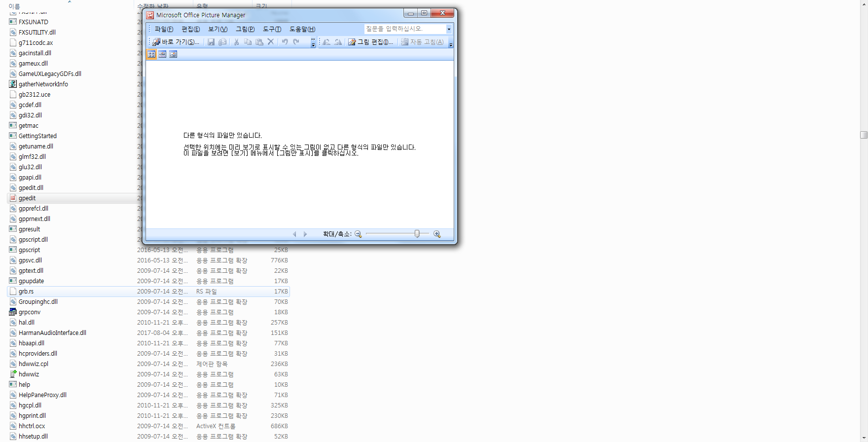
Task: Click the gpupdate application icon
Action: (13, 281)
